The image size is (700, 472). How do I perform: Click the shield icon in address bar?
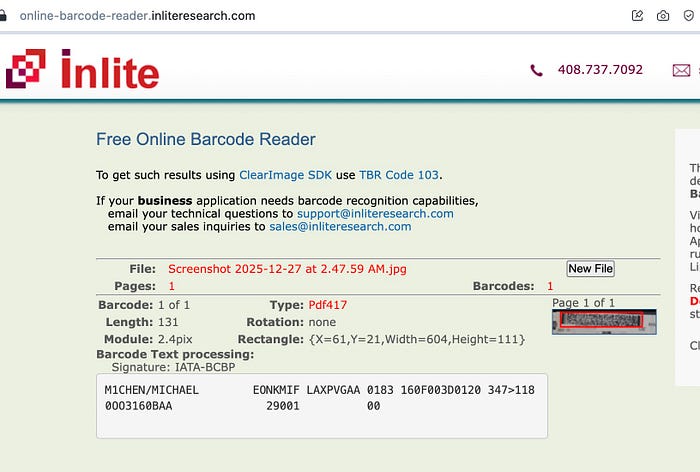tap(689, 16)
